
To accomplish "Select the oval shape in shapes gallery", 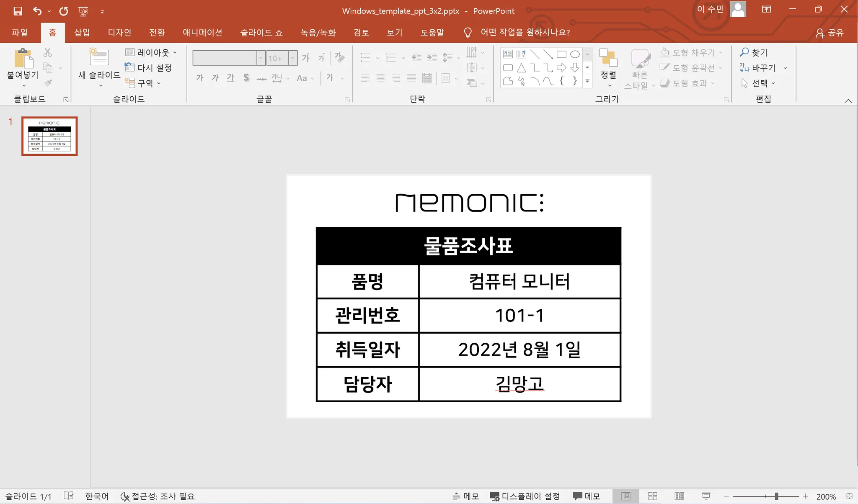I will pos(575,54).
